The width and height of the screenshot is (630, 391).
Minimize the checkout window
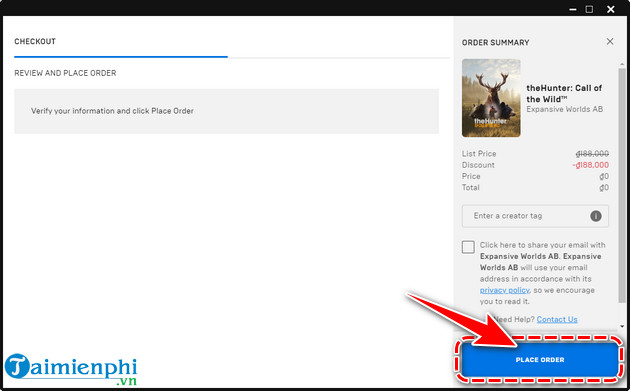[x=573, y=9]
